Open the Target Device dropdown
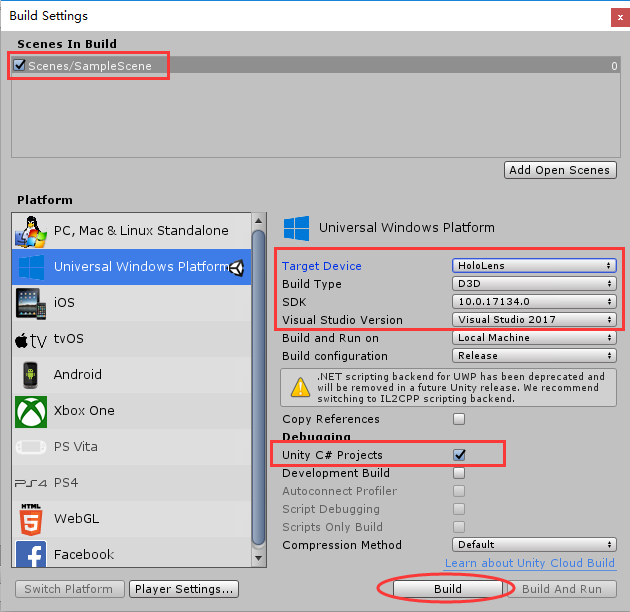Viewport: 630px width, 612px height. [x=534, y=266]
